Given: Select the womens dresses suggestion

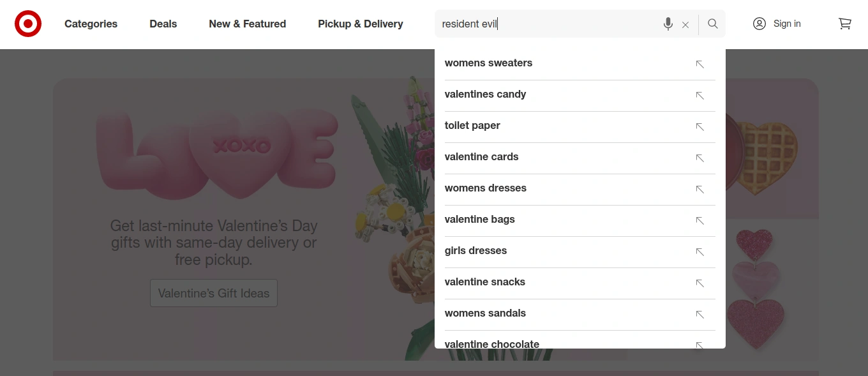Looking at the screenshot, I should coord(485,188).
